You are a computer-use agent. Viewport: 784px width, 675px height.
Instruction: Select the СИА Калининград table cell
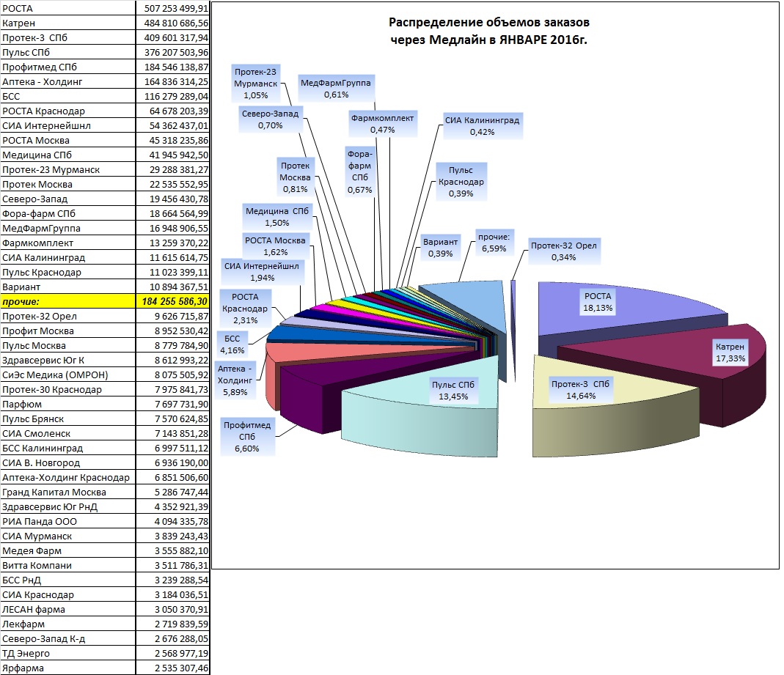coord(67,258)
